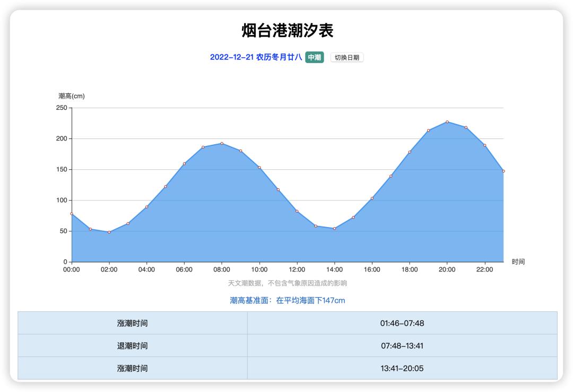
Task: Click the morning high tide point at 08:00
Action: (x=222, y=143)
